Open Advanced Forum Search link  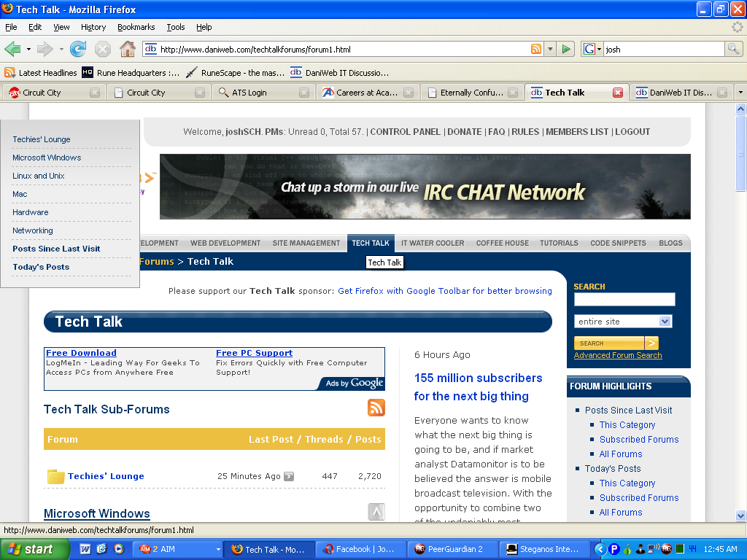[x=618, y=355]
